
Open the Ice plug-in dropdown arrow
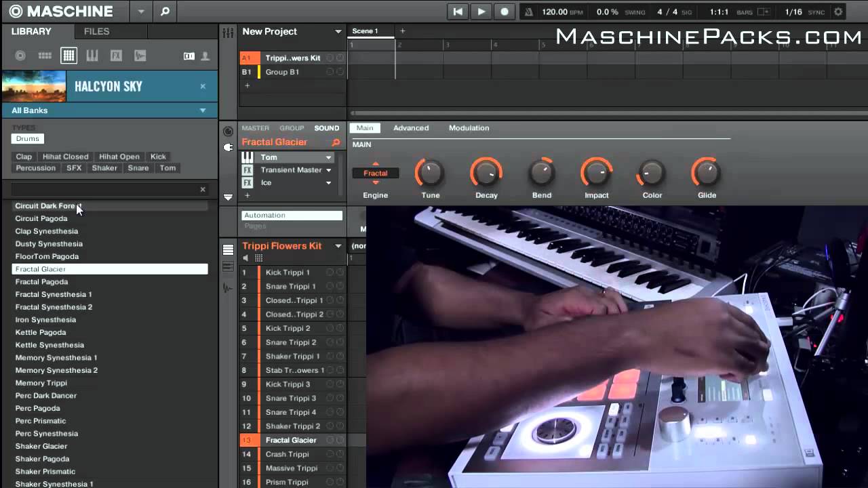328,183
